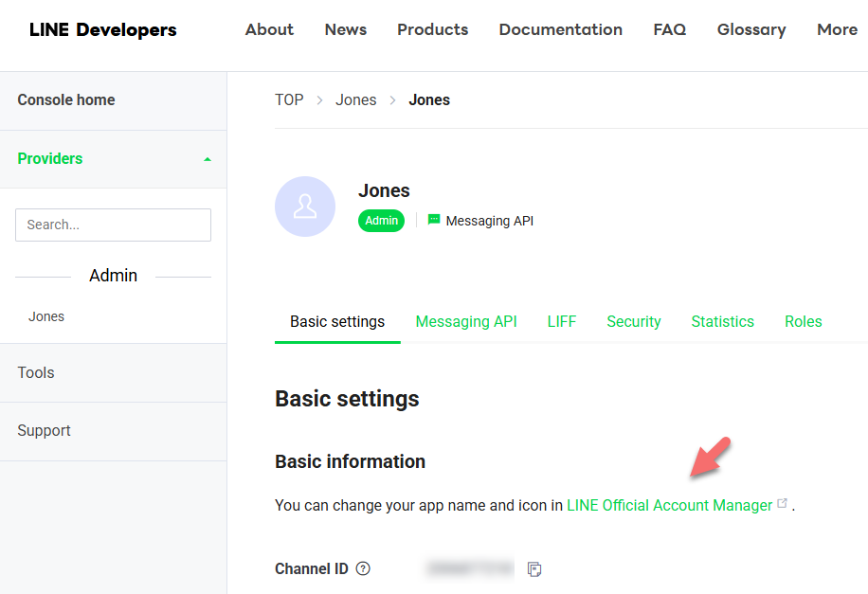The image size is (868, 594).
Task: Open the LINE Official Account Manager link
Action: click(x=669, y=506)
